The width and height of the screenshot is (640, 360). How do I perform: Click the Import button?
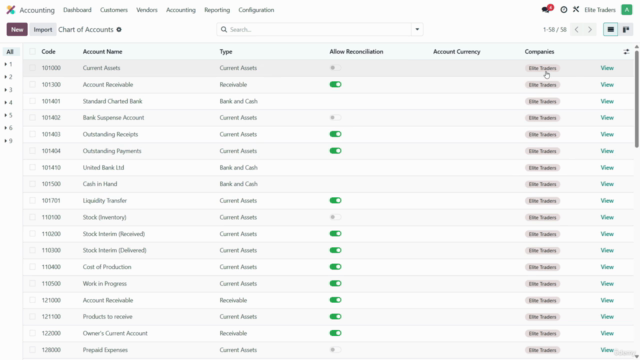(43, 29)
